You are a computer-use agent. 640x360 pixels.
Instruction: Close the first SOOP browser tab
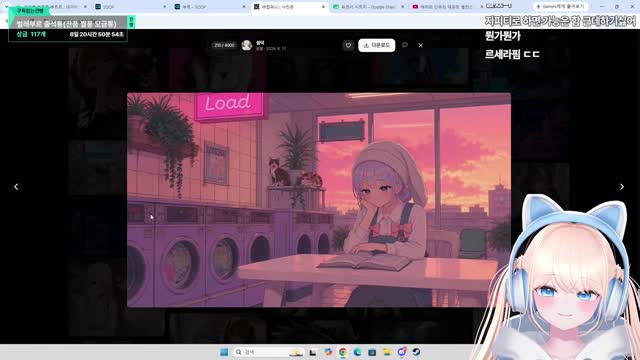click(164, 7)
